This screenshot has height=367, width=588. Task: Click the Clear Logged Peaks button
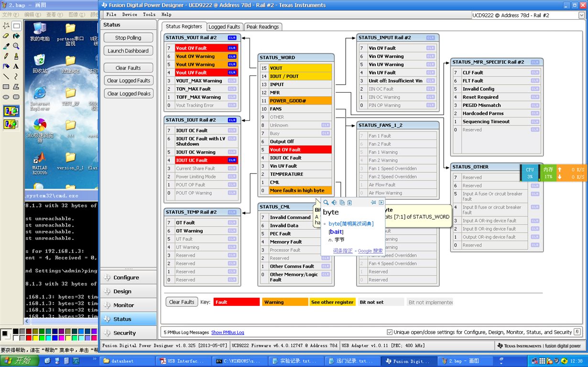128,94
